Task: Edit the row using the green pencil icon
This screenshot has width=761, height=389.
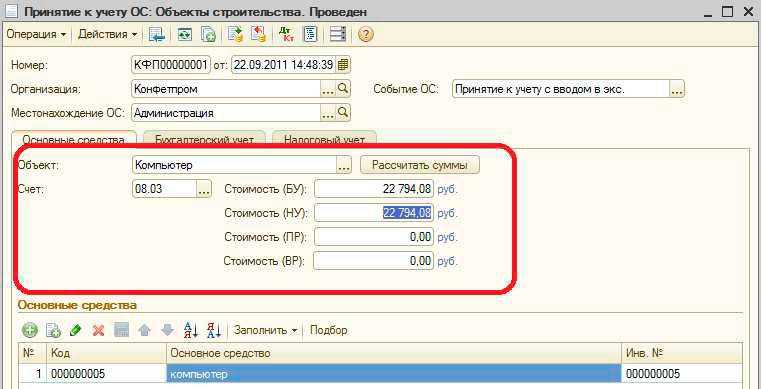Action: [75, 330]
